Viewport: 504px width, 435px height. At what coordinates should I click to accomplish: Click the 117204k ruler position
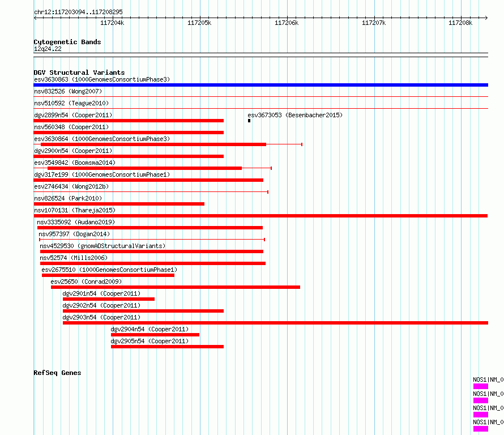pyautogui.click(x=112, y=23)
